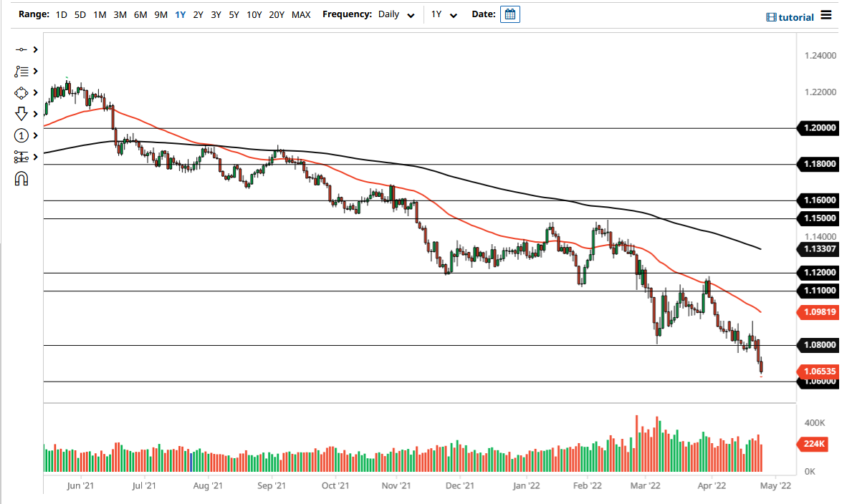Choose the arrow annotation tool
This screenshot has height=504, width=842.
click(x=21, y=113)
